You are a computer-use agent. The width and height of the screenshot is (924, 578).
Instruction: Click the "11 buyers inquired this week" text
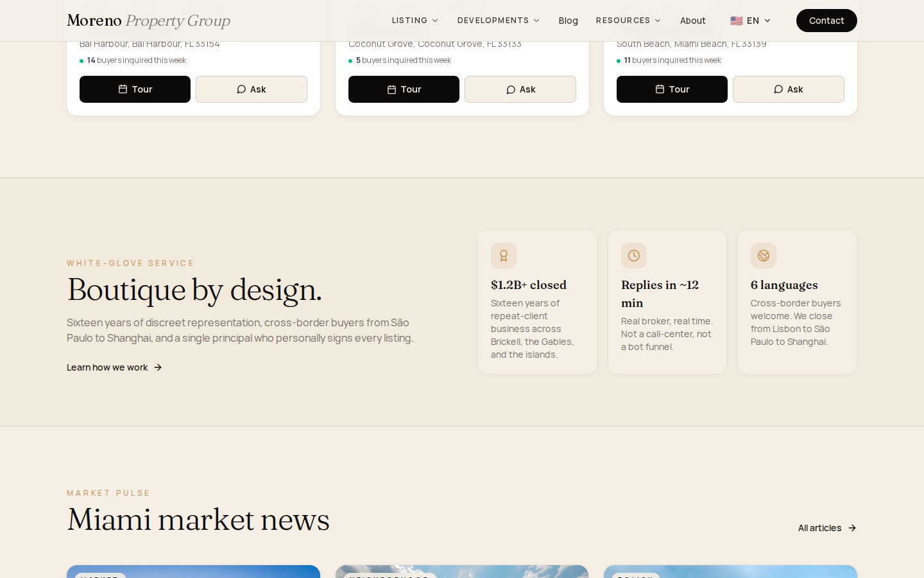click(x=672, y=60)
